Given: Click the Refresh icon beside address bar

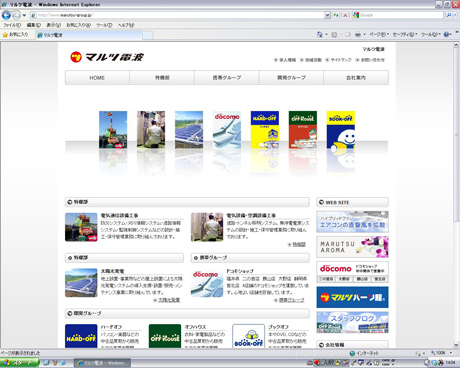Looking at the screenshot, I should 336,15.
